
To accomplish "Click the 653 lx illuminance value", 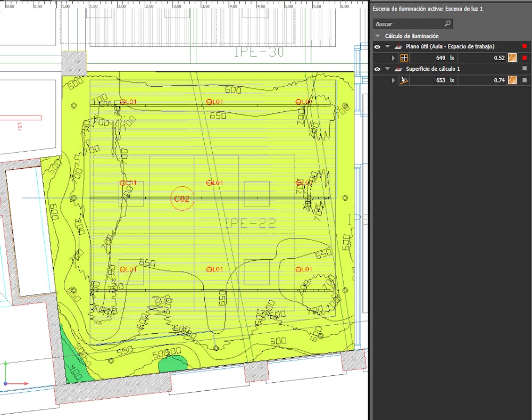I will point(440,80).
